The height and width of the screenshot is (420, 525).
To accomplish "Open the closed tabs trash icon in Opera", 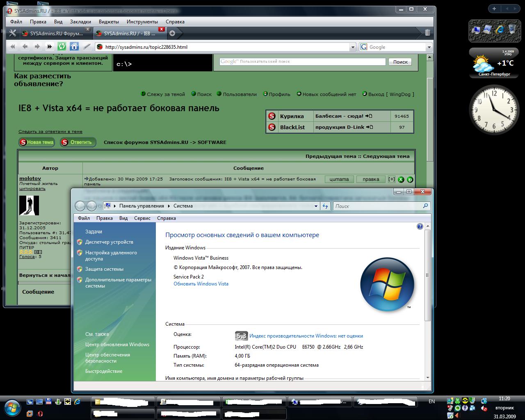I will point(427,33).
